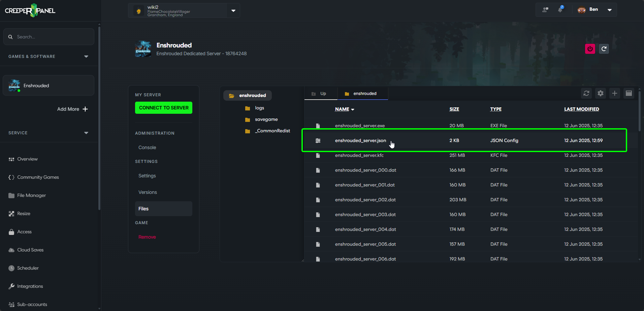644x311 pixels.
Task: Select enshrouded_server_004.dat file name
Action: point(365,230)
